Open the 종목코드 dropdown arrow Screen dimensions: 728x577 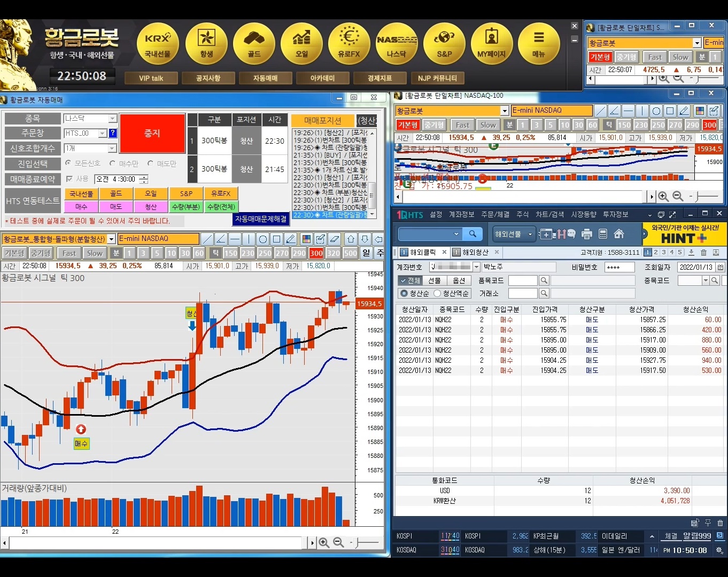click(x=706, y=280)
